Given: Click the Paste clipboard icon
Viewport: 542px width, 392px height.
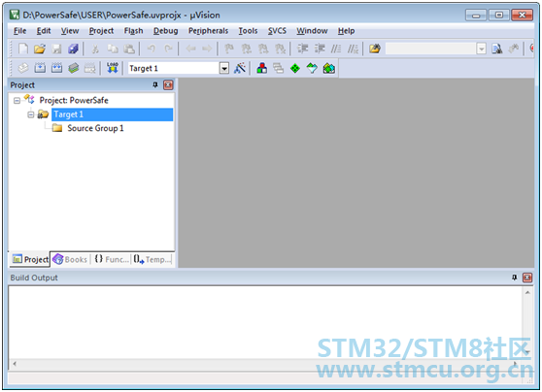Looking at the screenshot, I should pos(129,49).
